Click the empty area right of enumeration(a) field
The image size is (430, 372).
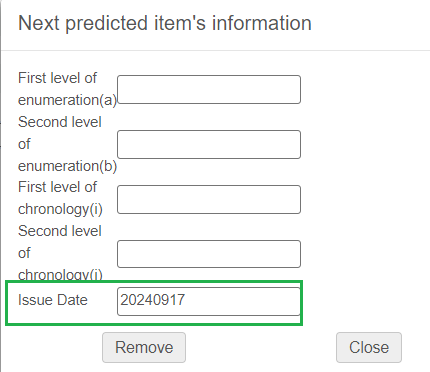point(365,89)
